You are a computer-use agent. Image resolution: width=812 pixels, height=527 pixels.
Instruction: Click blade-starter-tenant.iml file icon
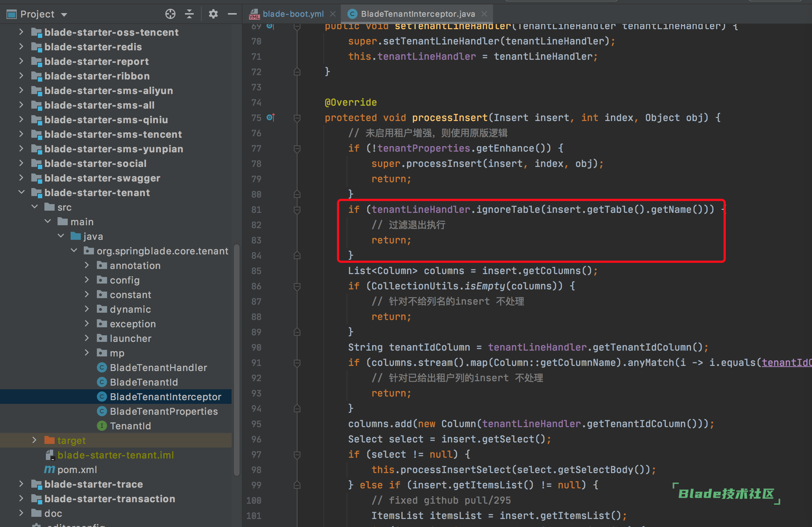pyautogui.click(x=50, y=455)
